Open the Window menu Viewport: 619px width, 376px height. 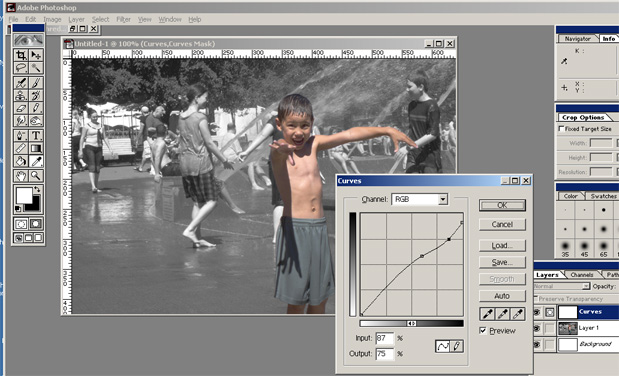coord(170,19)
